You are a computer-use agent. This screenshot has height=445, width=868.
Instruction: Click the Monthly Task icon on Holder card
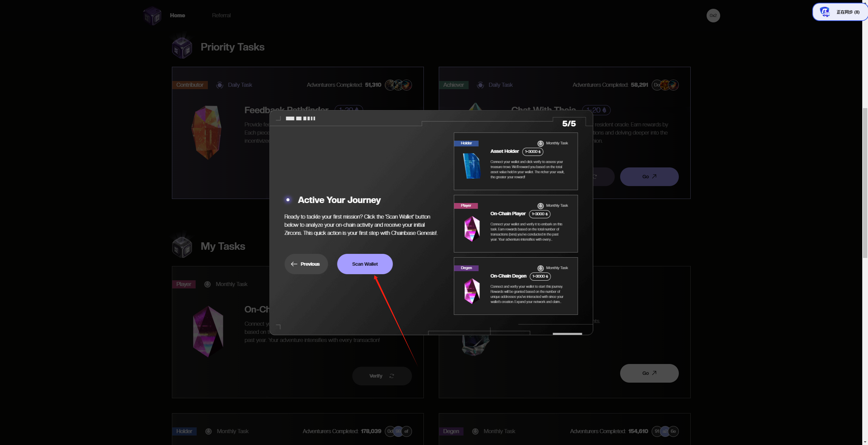pos(208,431)
